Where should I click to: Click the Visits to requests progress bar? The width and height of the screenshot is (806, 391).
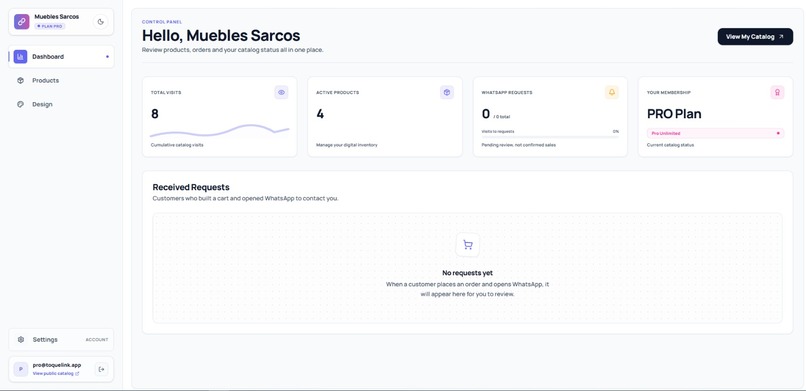point(550,137)
